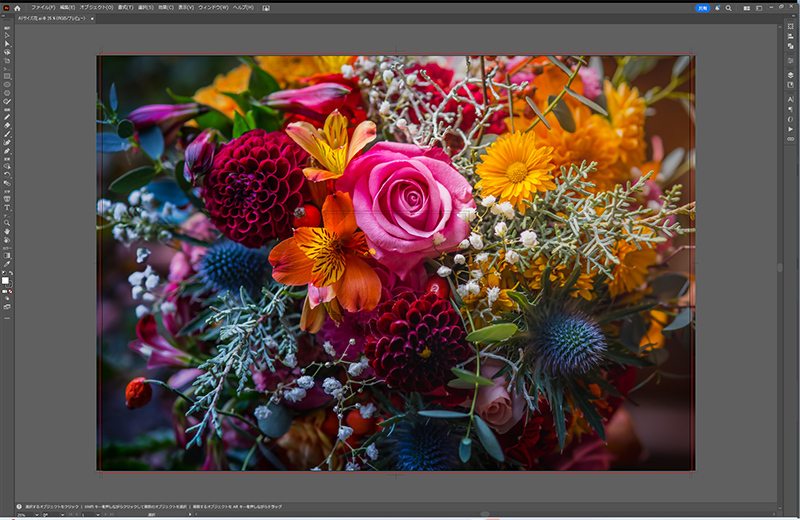
Task: Select the Hand tool
Action: click(7, 231)
